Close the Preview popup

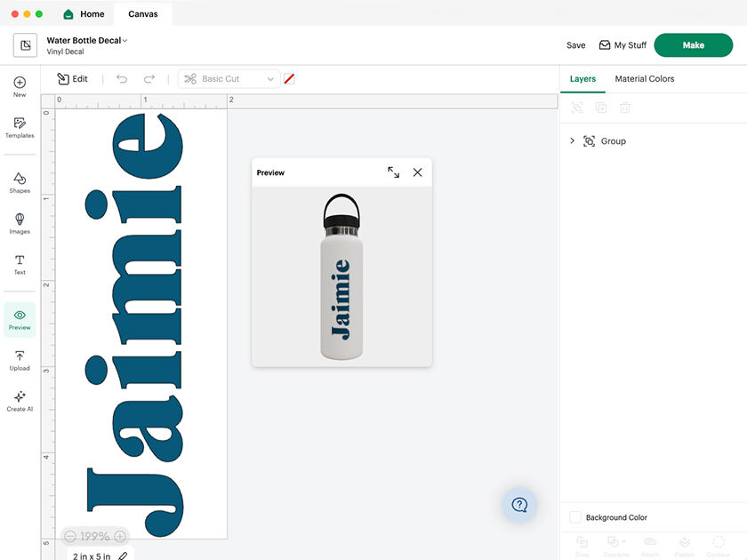click(417, 172)
